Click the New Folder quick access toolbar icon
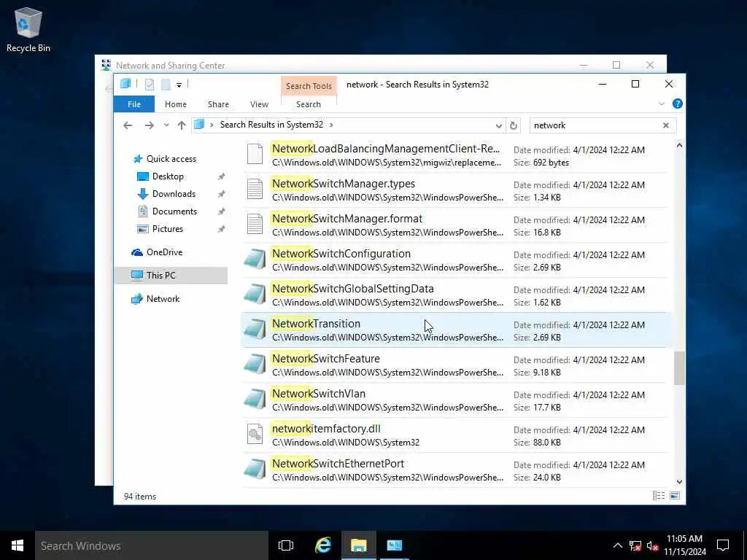Image resolution: width=747 pixels, height=560 pixels. [166, 85]
